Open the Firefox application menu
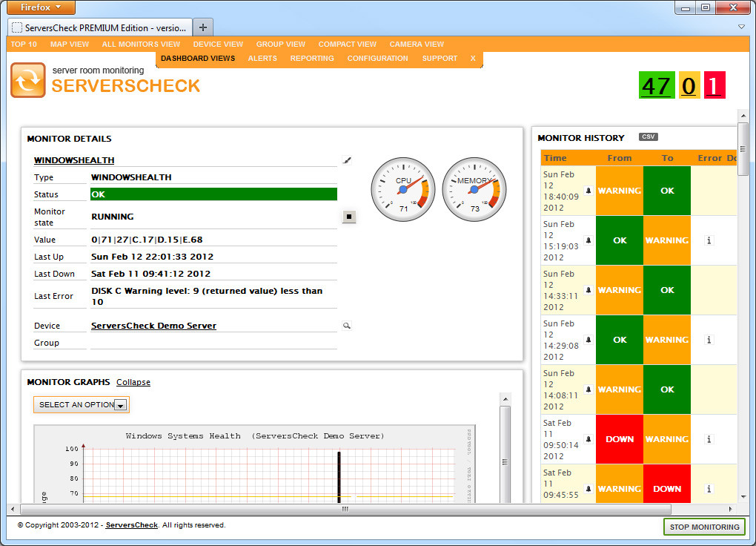Viewport: 756px width, 546px height. [41, 7]
